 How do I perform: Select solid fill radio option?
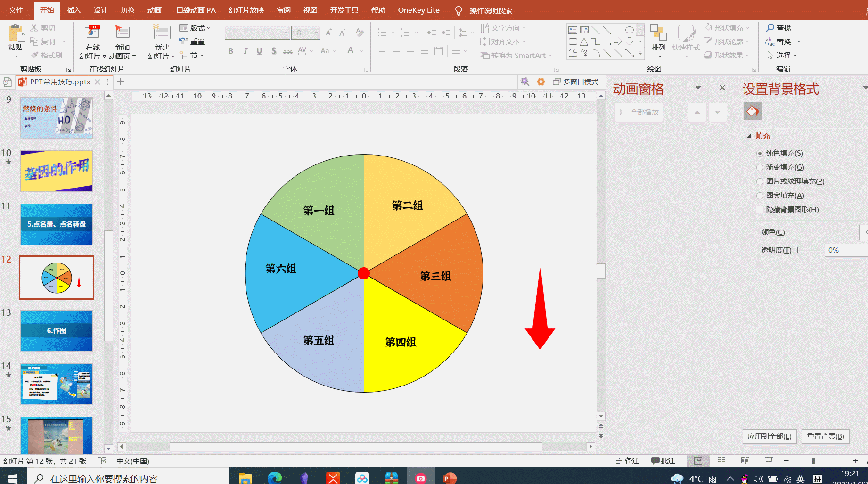[x=760, y=153]
